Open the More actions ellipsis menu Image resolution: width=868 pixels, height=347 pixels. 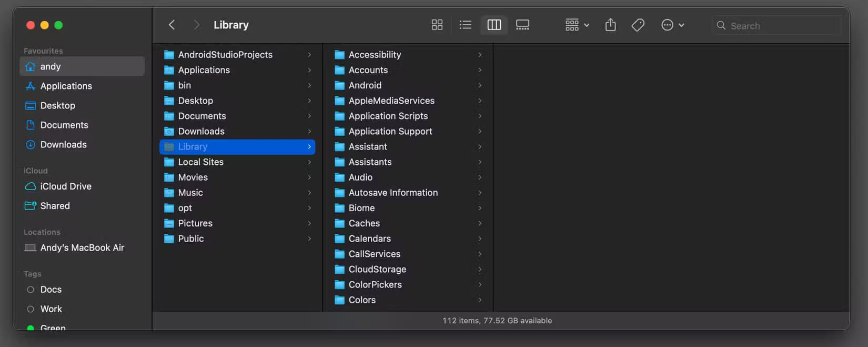pos(672,25)
